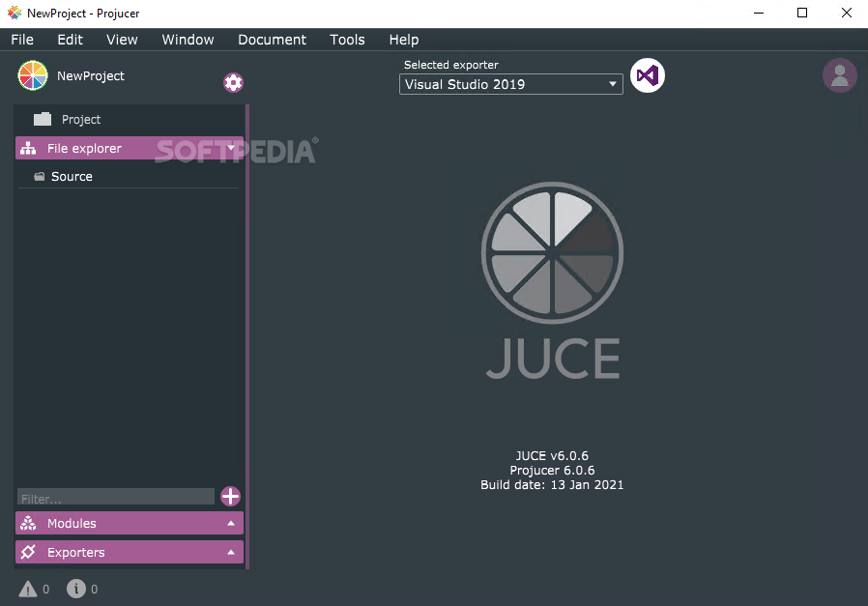This screenshot has width=868, height=606.
Task: Focus the Filter input field
Action: click(x=116, y=497)
